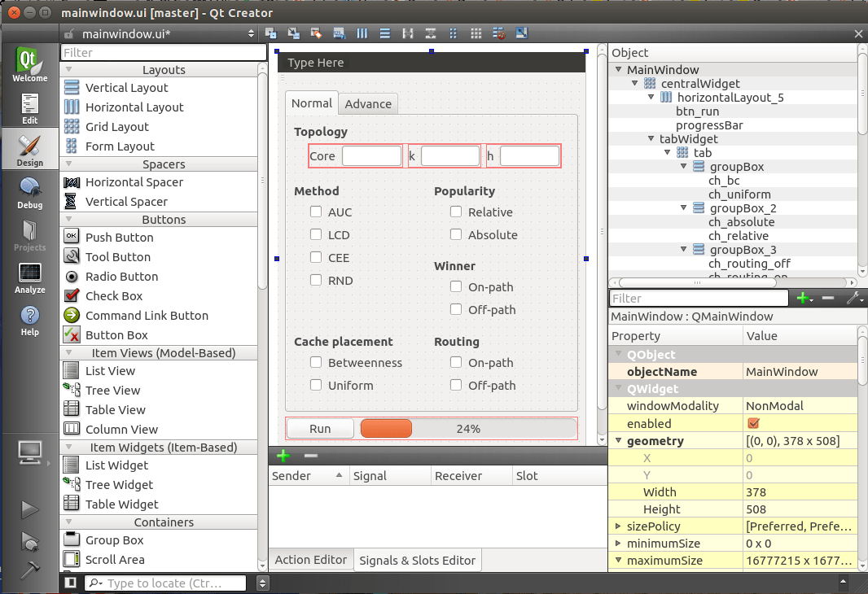Click the Type to locate search box
The height and width of the screenshot is (594, 868).
point(165,583)
